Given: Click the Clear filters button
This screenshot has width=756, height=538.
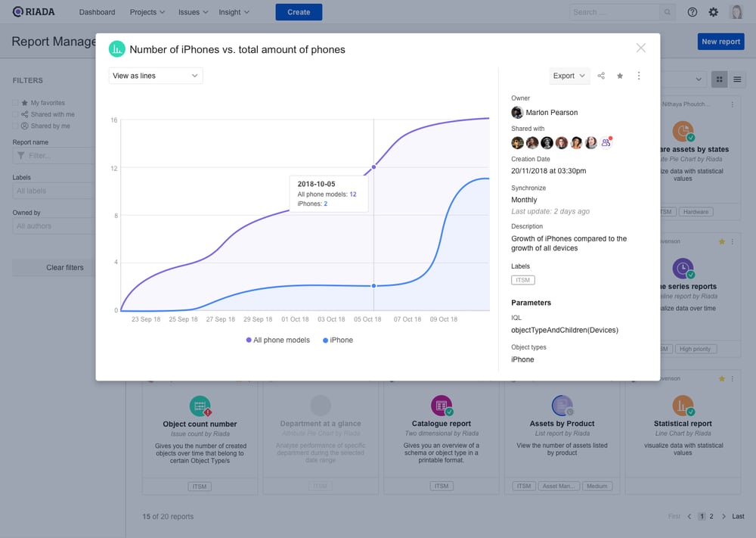Looking at the screenshot, I should pyautogui.click(x=54, y=267).
